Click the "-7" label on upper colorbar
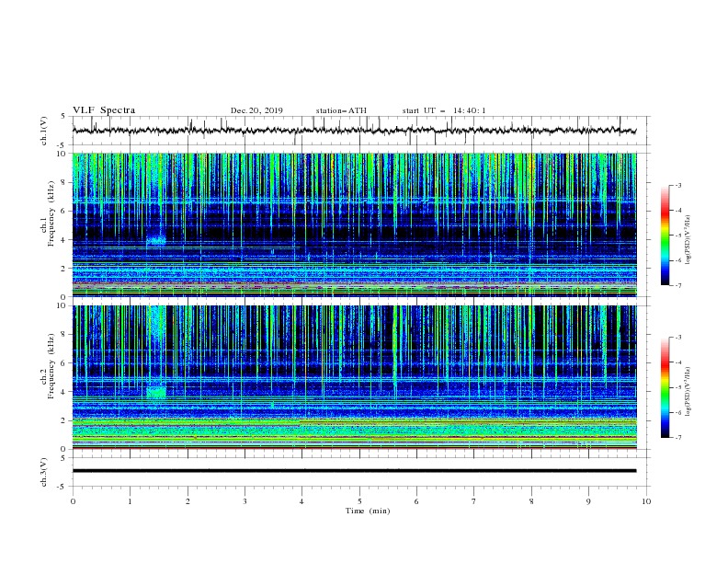 (678, 285)
